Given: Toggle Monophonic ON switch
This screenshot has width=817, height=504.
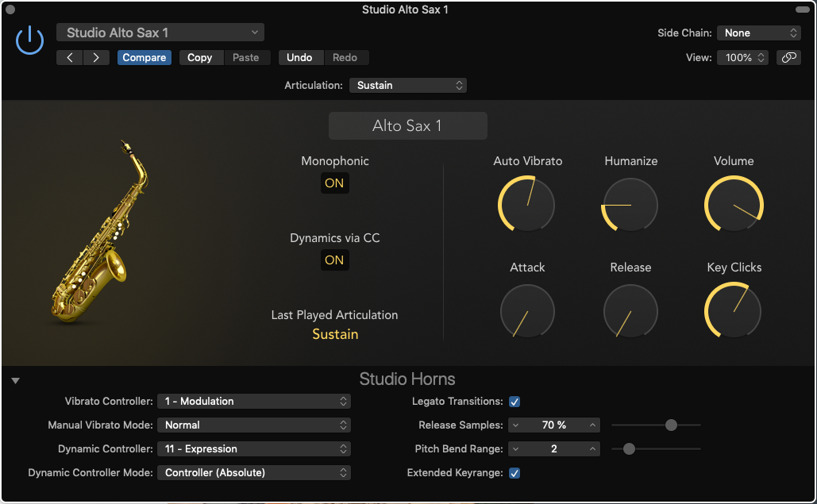Looking at the screenshot, I should click(334, 183).
